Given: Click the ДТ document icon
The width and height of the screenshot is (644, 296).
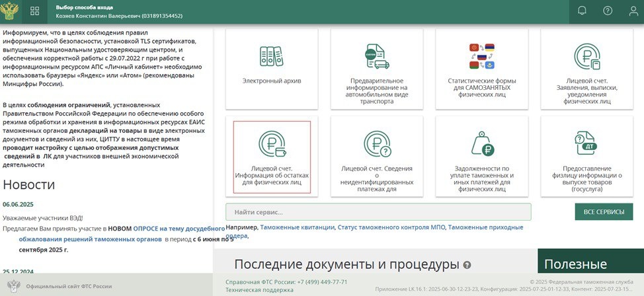Looking at the screenshot, I should pos(586,143).
